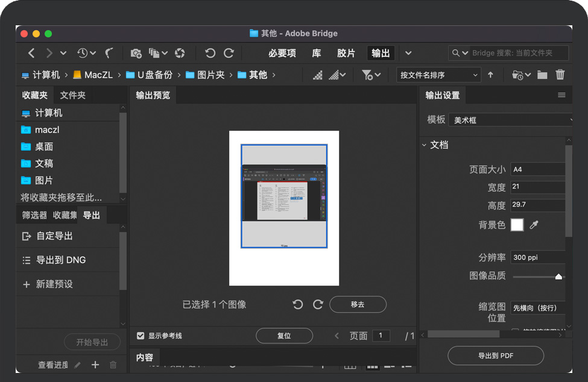The height and width of the screenshot is (382, 588).
Task: Click the get photos from camera icon
Action: 136,53
